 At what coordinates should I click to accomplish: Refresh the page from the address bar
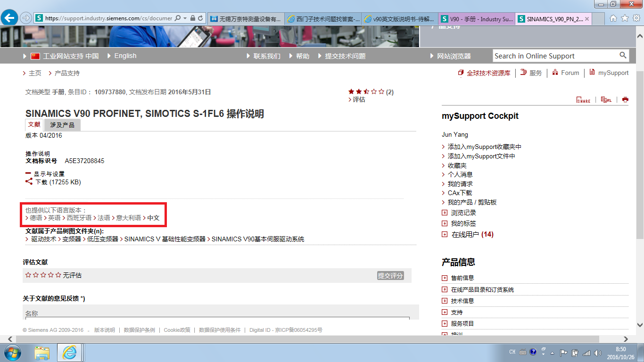coord(201,18)
